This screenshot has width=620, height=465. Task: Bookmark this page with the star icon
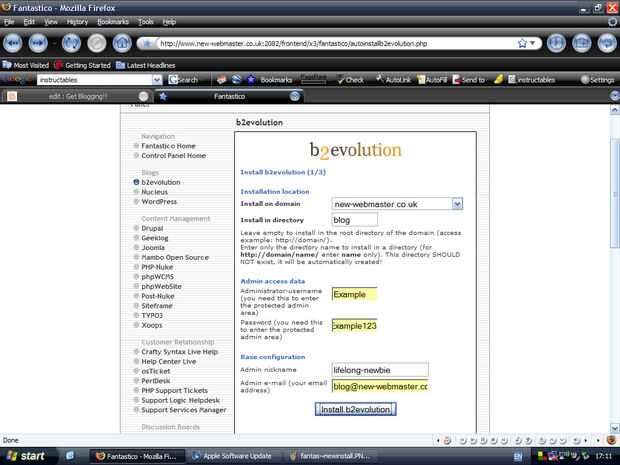[x=522, y=43]
